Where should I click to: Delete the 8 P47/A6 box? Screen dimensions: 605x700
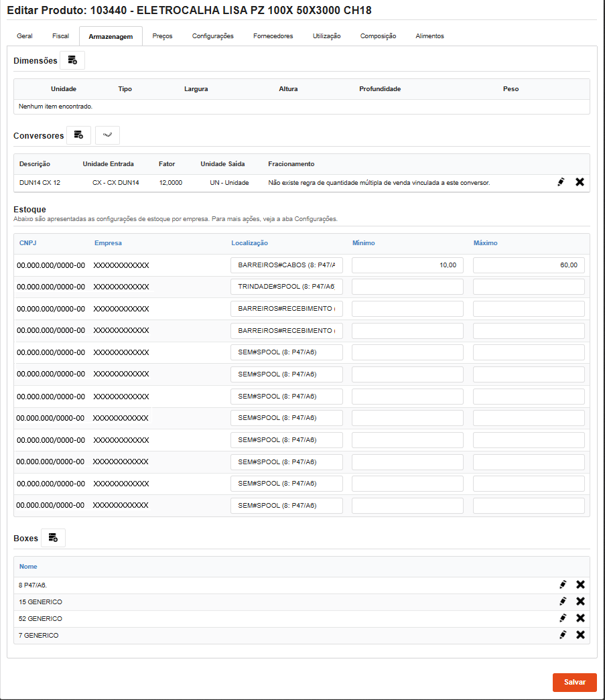(x=580, y=584)
